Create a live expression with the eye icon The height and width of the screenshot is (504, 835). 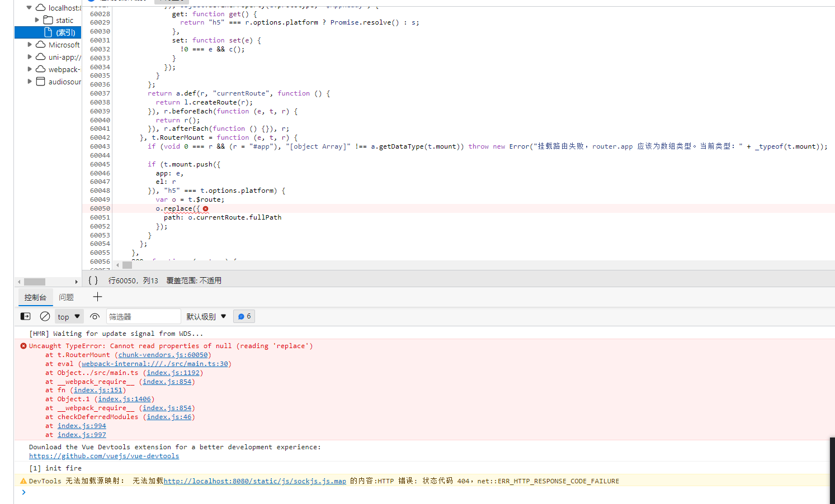(95, 316)
